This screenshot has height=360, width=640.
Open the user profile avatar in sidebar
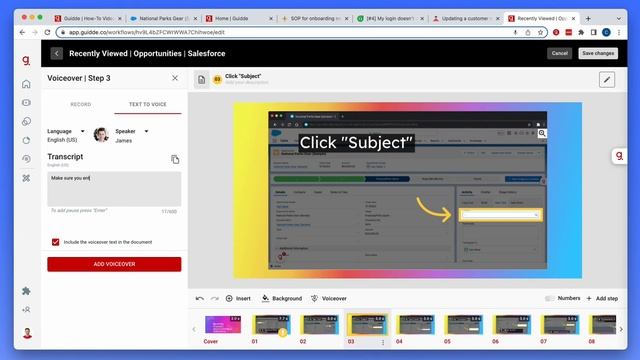click(27, 333)
